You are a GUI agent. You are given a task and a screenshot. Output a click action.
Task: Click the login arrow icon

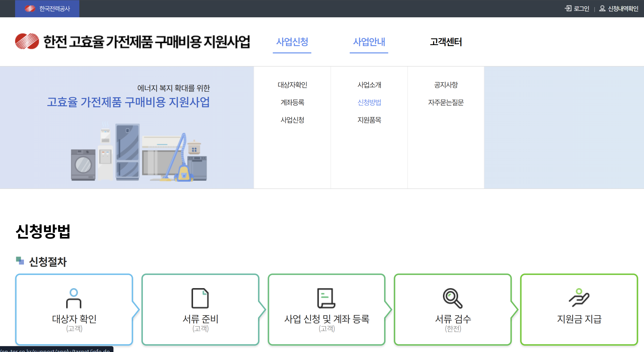(x=568, y=9)
